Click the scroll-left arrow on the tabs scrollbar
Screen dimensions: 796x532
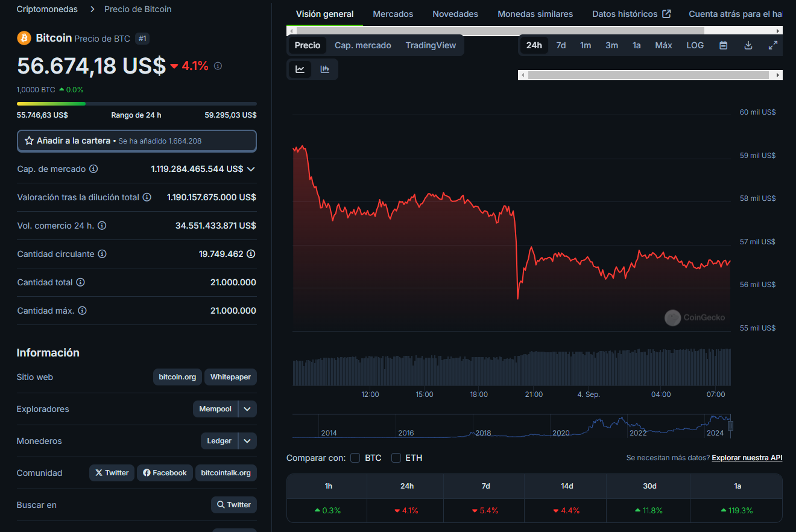click(292, 30)
